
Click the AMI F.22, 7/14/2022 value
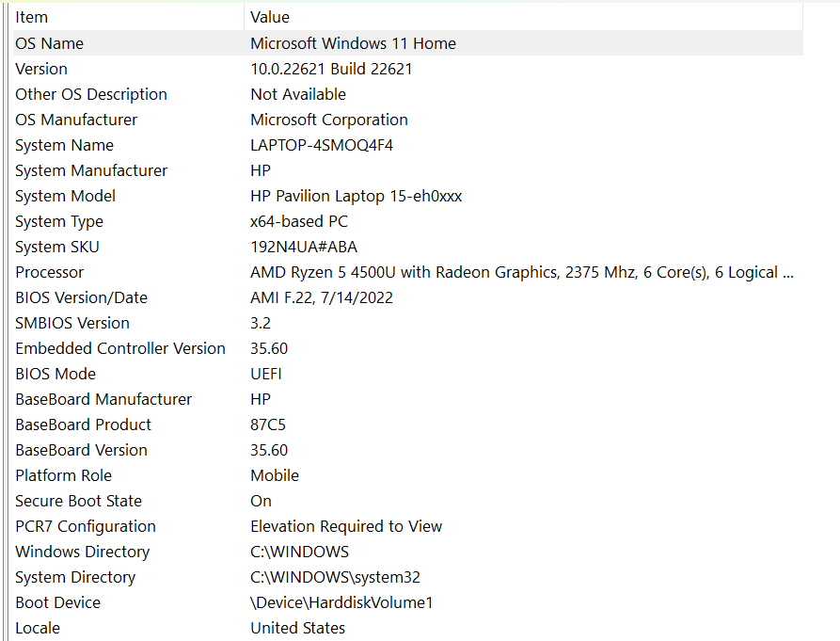pyautogui.click(x=322, y=297)
